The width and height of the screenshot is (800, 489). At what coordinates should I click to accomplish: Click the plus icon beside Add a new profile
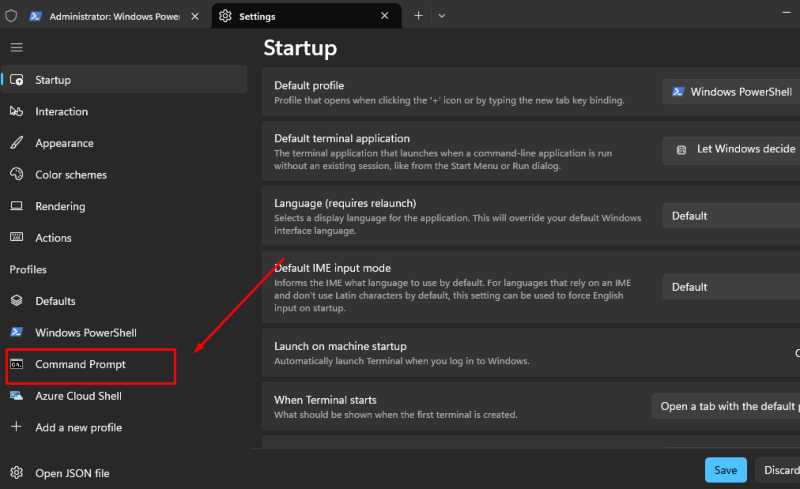coord(16,427)
